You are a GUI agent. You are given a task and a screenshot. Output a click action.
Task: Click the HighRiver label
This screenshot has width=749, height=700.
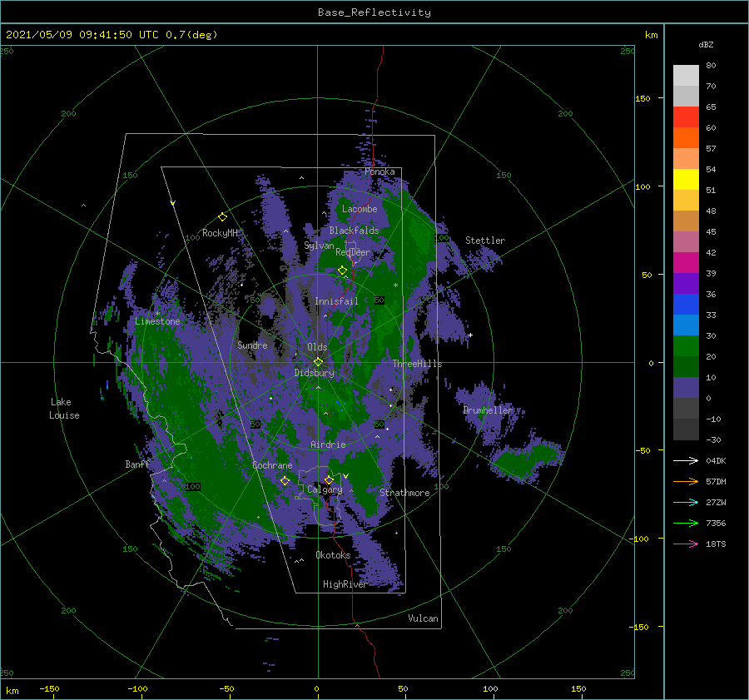[345, 584]
